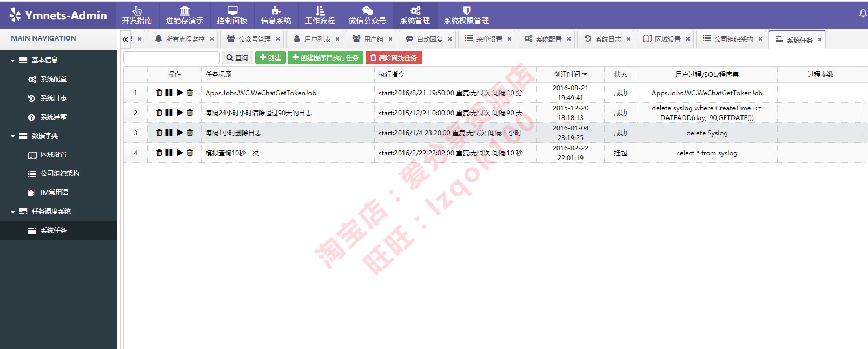Delete row 2 task via black trash icon
The image size is (868, 349).
[159, 113]
